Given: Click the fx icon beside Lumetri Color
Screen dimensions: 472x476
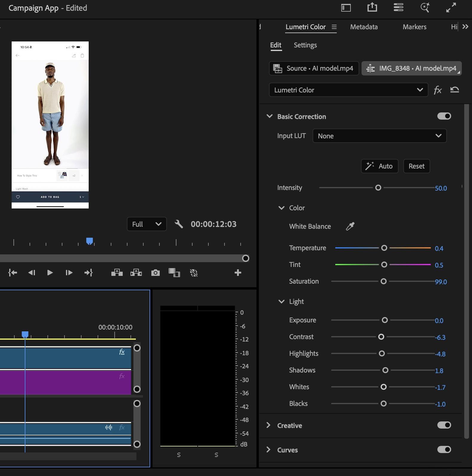Looking at the screenshot, I should click(437, 90).
